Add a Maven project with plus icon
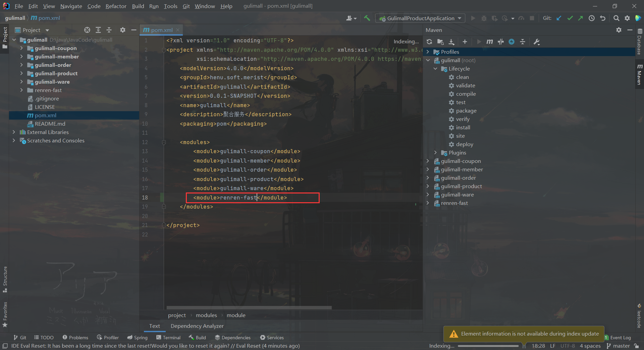Image resolution: width=644 pixels, height=350 pixels. point(465,42)
